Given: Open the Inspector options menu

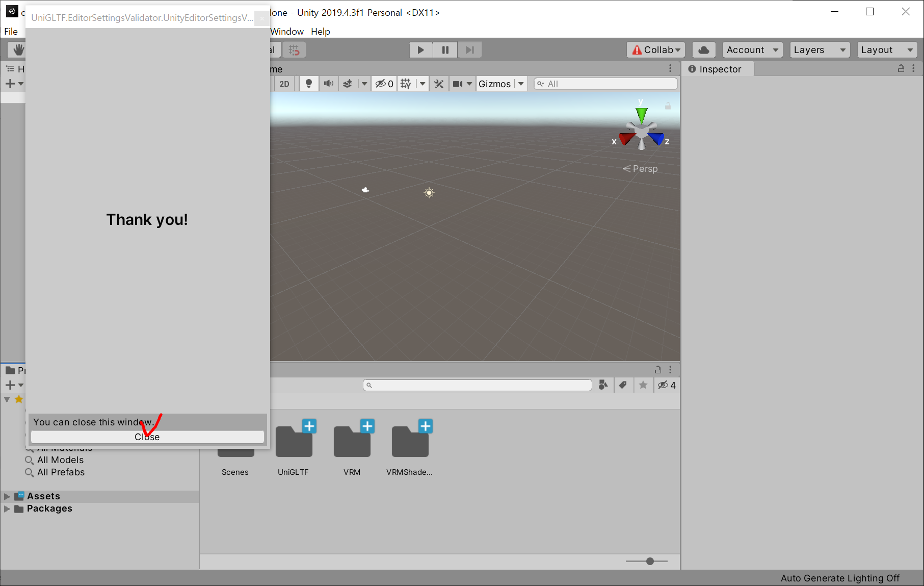Looking at the screenshot, I should [913, 68].
